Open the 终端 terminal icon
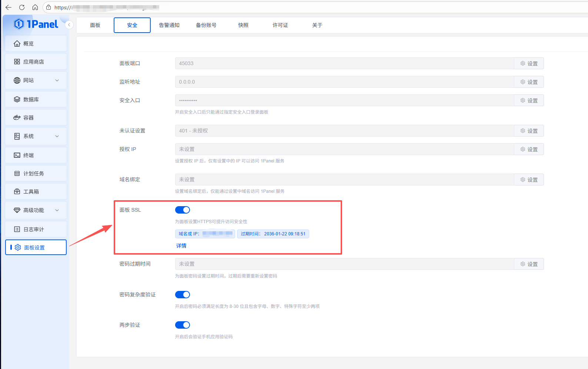The image size is (588, 369). pos(17,155)
